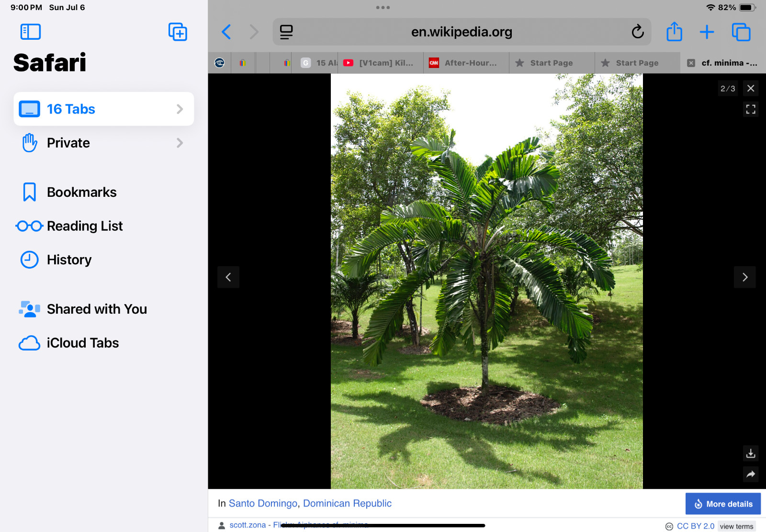Open the Share sheet
This screenshot has height=532, width=766.
[674, 32]
